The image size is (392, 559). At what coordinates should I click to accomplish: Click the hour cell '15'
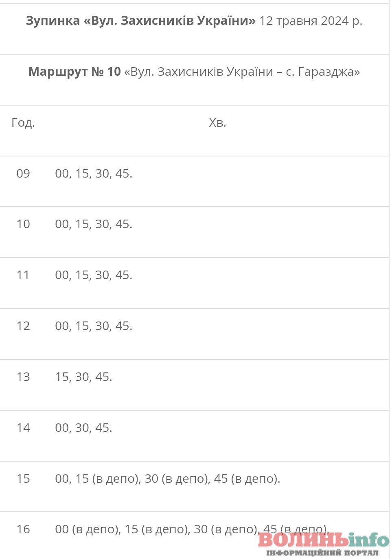click(23, 479)
